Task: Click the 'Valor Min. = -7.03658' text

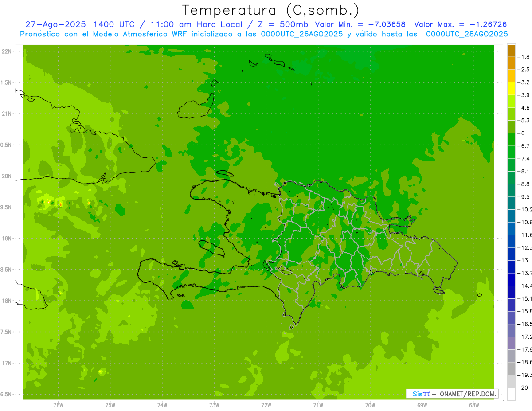Action: click(x=360, y=24)
